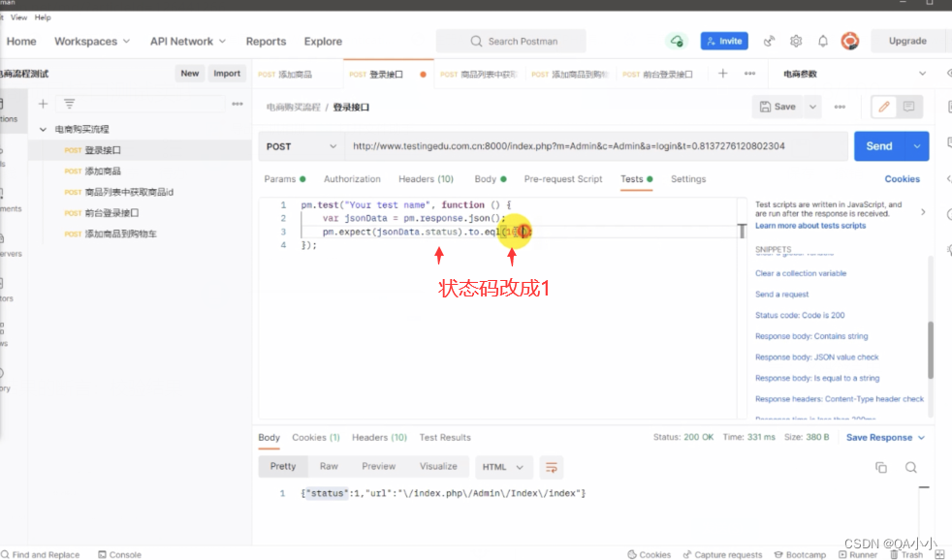Search within the response body
The image size is (952, 560).
coord(910,467)
